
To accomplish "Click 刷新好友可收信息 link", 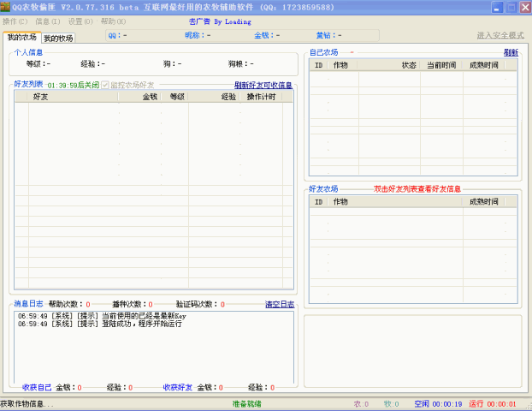I will pos(263,85).
